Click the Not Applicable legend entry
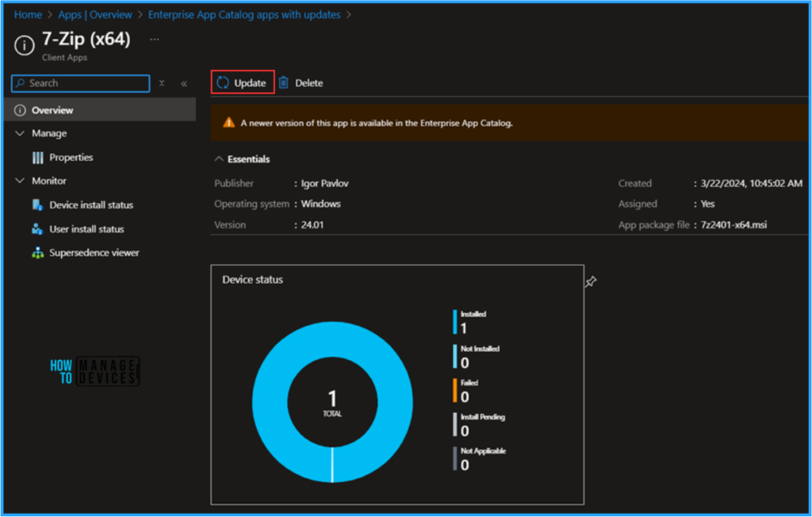812x517 pixels. point(480,459)
